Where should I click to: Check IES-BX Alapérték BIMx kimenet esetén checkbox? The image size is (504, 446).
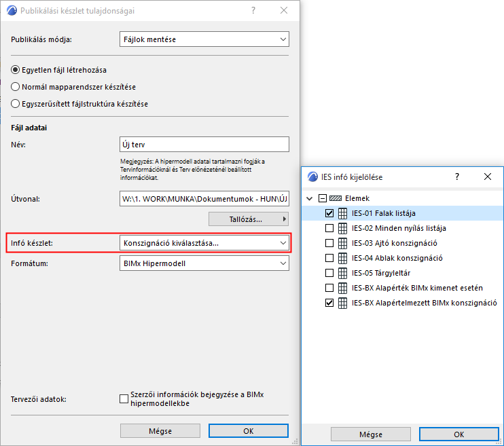tap(329, 288)
